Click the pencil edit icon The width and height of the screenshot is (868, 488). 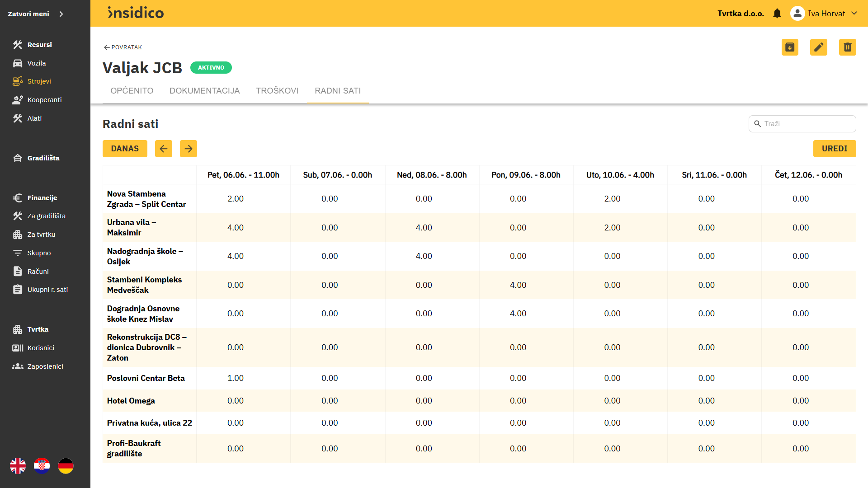pos(818,47)
